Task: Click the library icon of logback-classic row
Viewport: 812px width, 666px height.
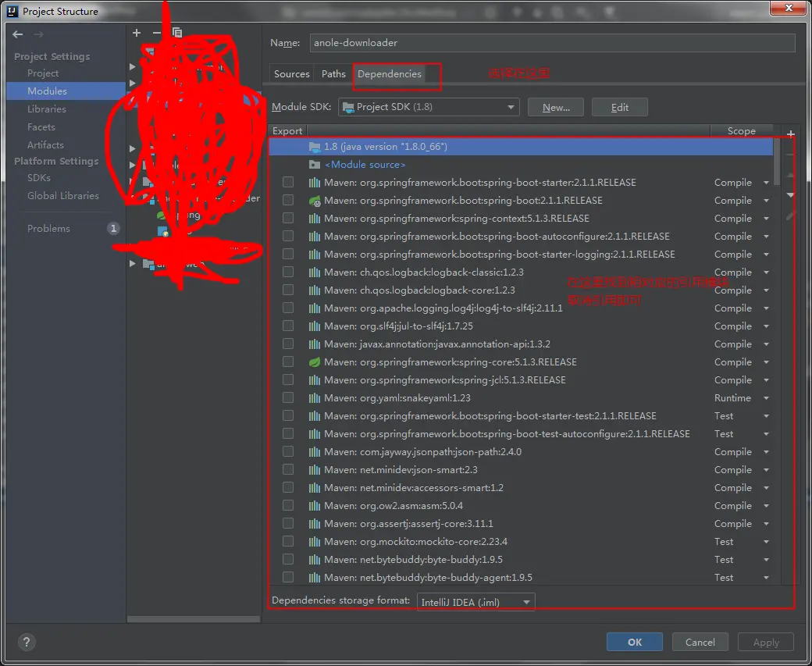Action: (315, 272)
